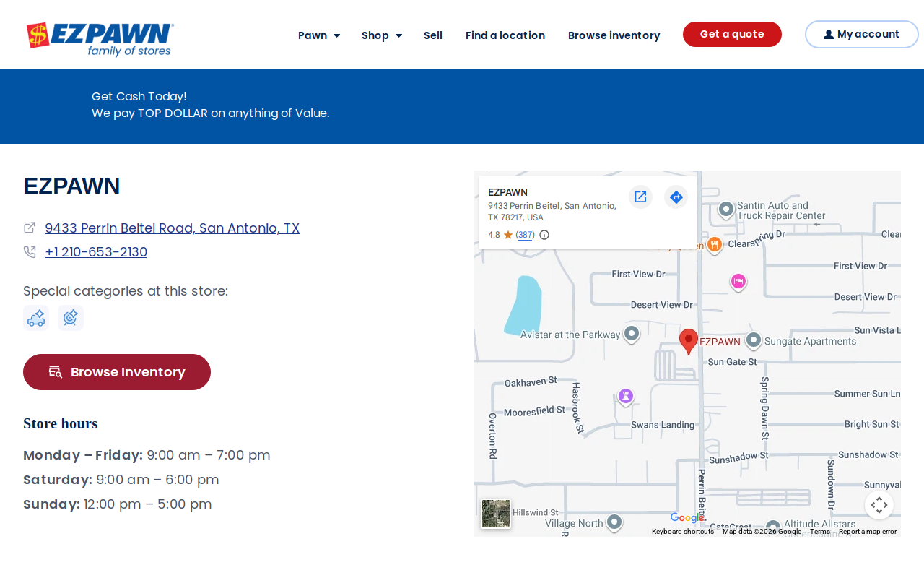
Task: Click the red EZPAWN map pin
Action: (x=689, y=341)
